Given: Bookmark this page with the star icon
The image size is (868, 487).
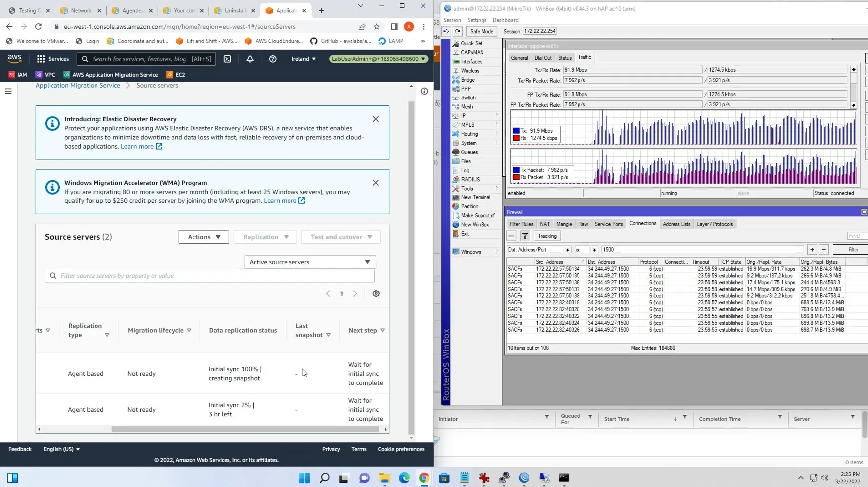Looking at the screenshot, I should 377,27.
